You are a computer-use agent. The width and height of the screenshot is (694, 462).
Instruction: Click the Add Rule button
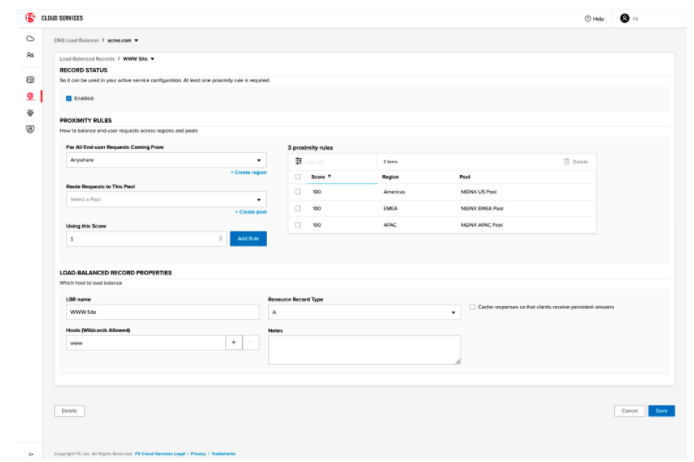click(x=250, y=238)
